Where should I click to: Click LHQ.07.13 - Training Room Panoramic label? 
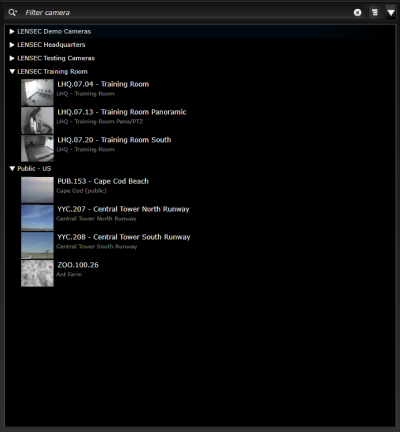pos(122,112)
